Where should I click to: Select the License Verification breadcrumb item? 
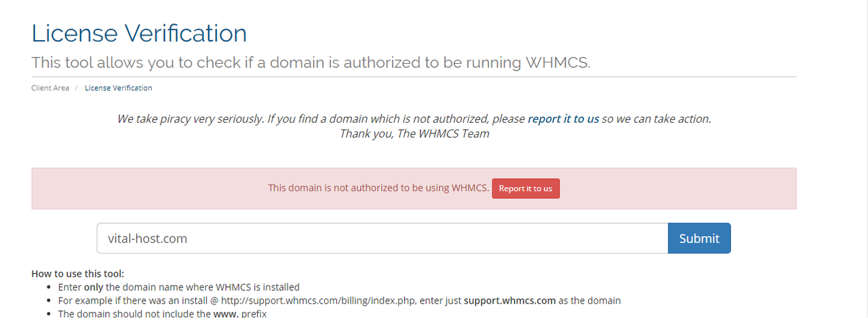pos(119,88)
